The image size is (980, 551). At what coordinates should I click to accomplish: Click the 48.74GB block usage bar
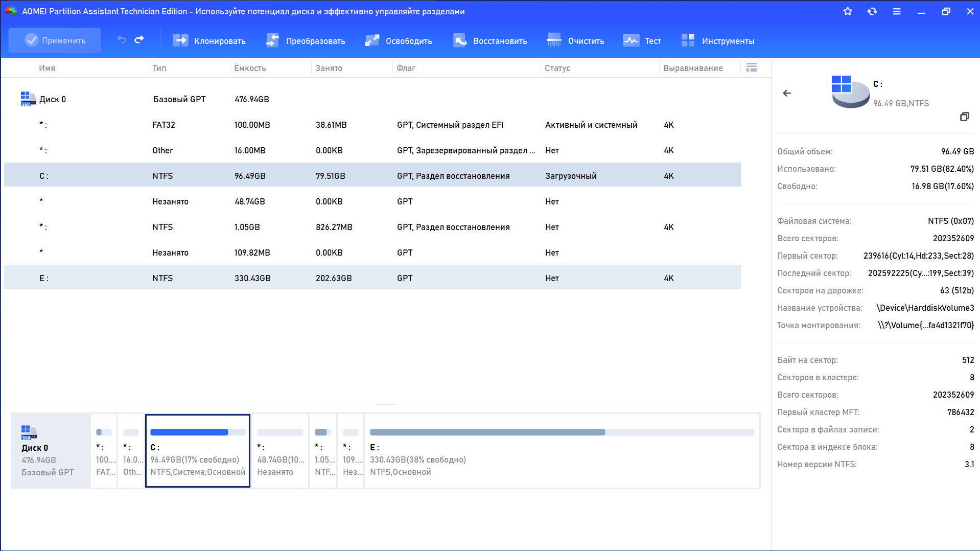(x=280, y=432)
